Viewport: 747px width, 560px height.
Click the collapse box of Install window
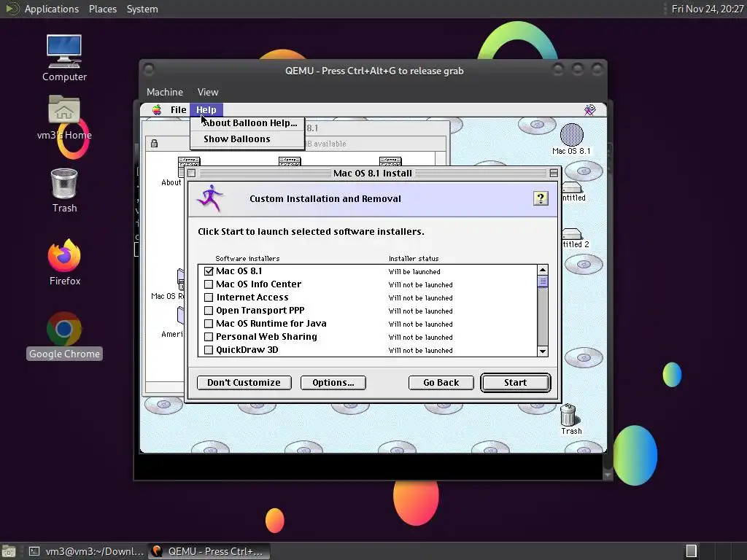554,174
